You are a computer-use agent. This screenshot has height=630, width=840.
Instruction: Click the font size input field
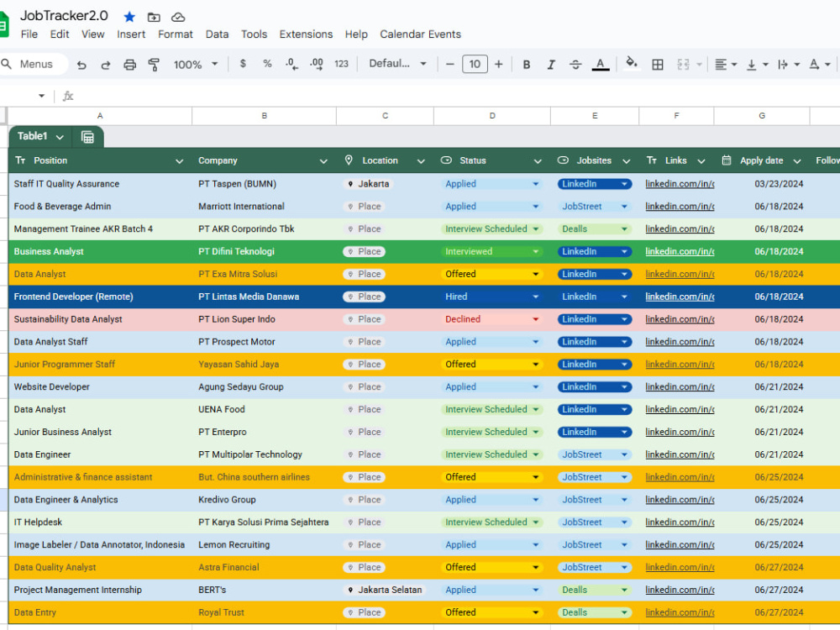[475, 65]
